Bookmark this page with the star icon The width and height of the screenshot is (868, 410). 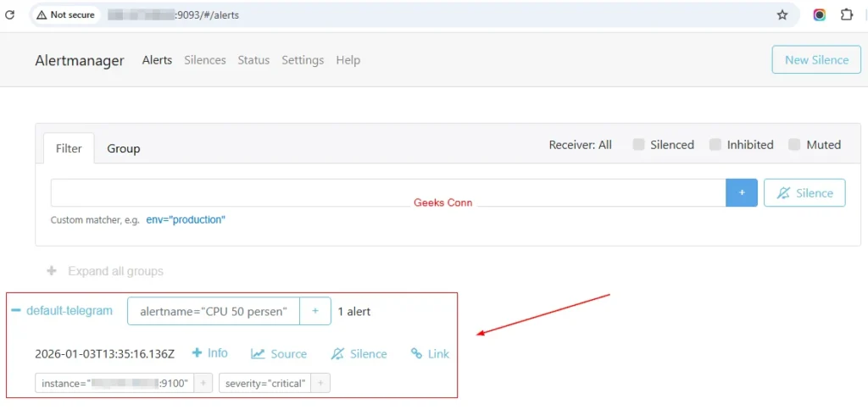pyautogui.click(x=782, y=15)
